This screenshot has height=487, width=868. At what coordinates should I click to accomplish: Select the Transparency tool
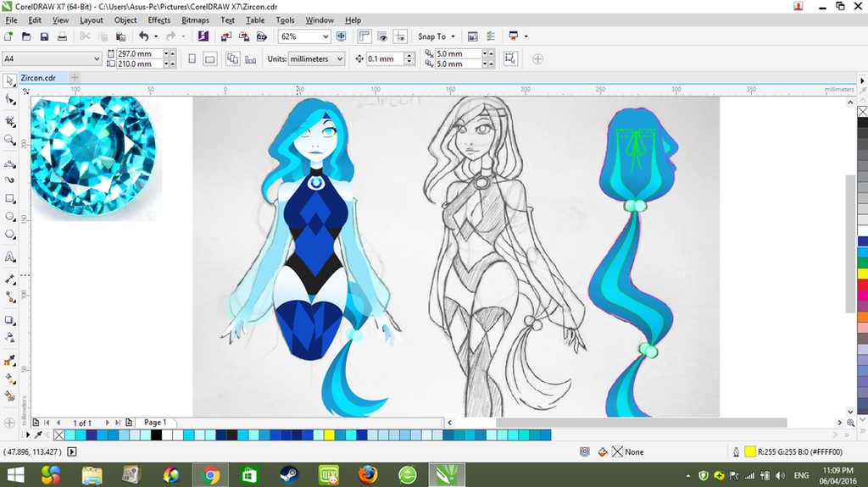[x=9, y=338]
